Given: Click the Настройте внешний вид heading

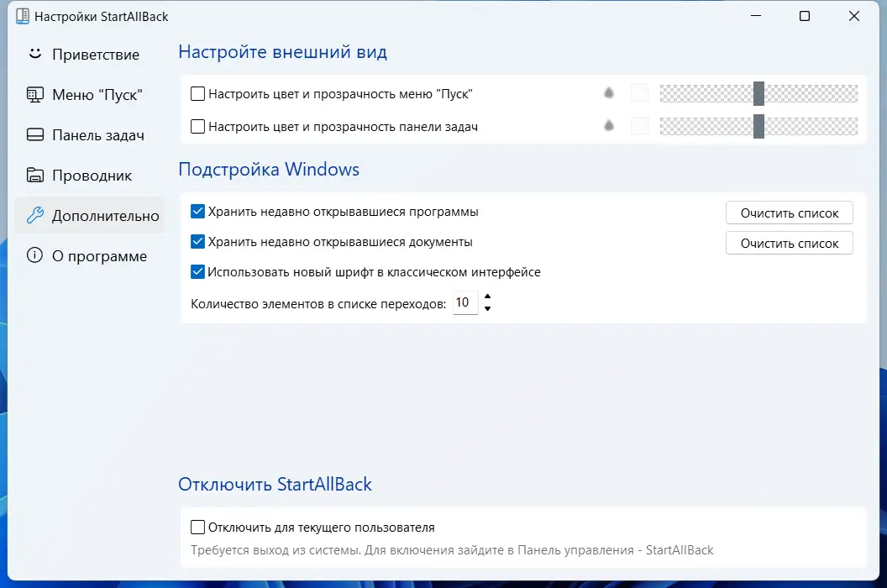Looking at the screenshot, I should (282, 52).
